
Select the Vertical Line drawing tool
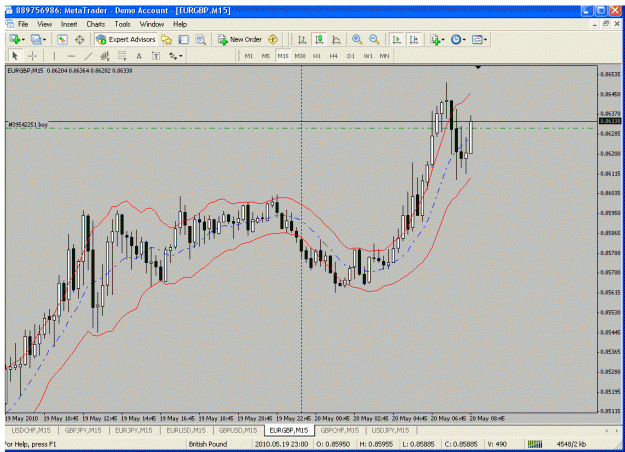pyautogui.click(x=54, y=56)
